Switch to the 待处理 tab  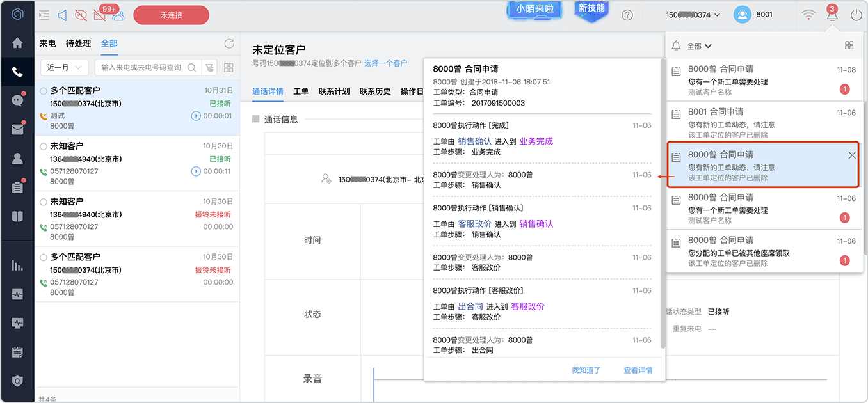click(78, 43)
